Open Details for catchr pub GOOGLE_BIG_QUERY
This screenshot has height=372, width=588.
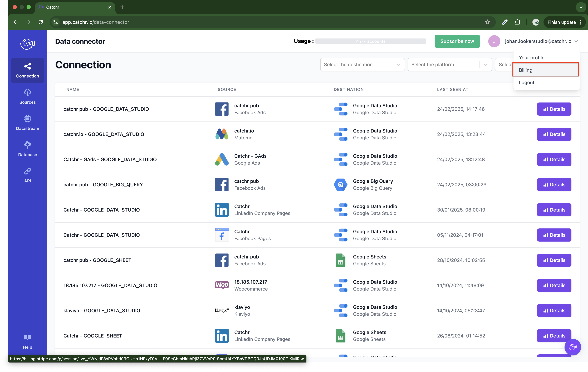(554, 184)
